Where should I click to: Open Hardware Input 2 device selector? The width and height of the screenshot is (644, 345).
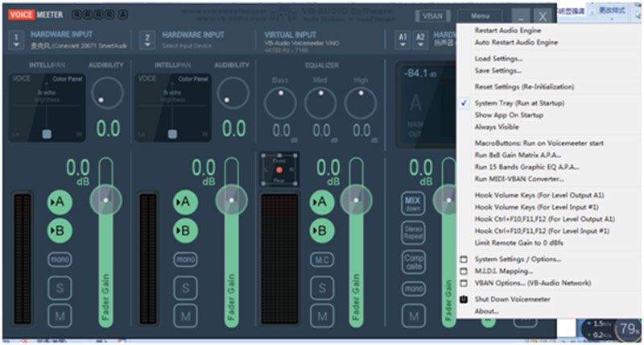147,39
